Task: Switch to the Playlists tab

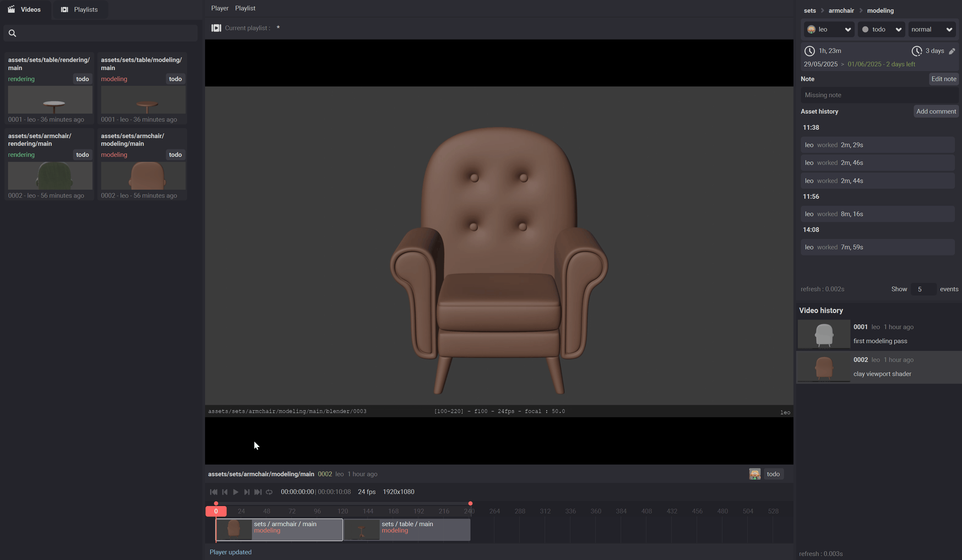Action: [x=79, y=9]
